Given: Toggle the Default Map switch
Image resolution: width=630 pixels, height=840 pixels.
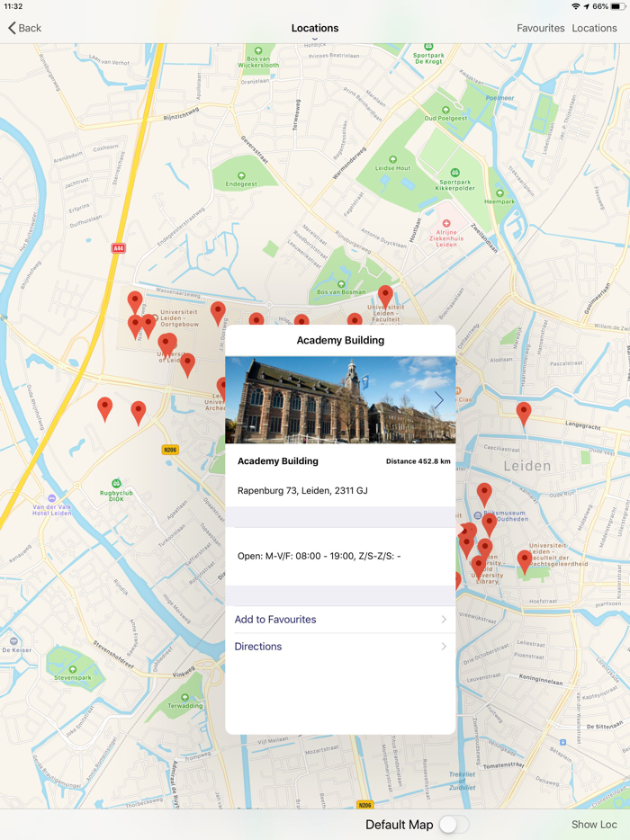Looking at the screenshot, I should 454,825.
